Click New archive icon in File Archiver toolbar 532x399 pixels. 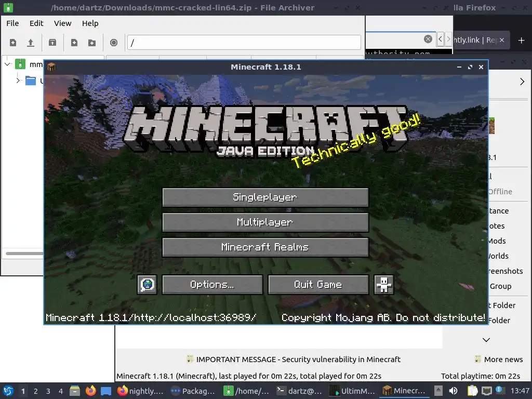(13, 43)
